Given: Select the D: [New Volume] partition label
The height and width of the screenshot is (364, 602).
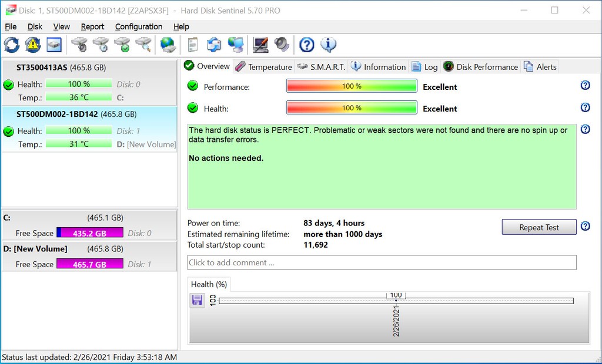Looking at the screenshot, I should tap(35, 249).
